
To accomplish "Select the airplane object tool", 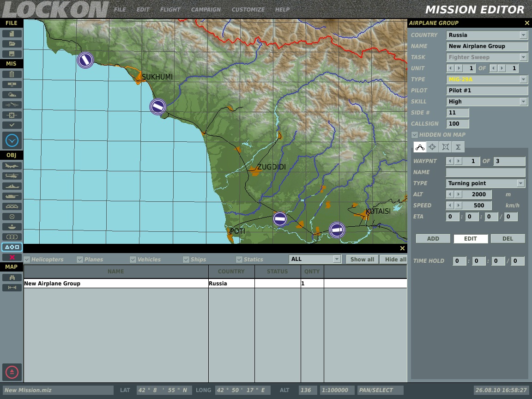I will tap(12, 166).
